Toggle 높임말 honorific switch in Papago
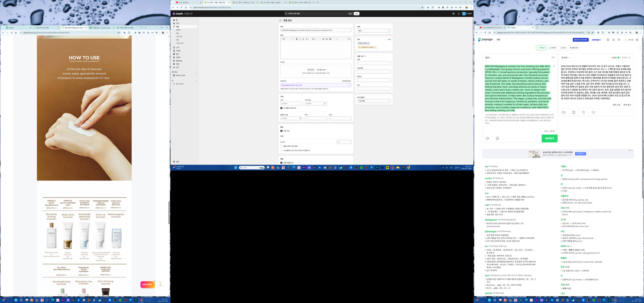The height and width of the screenshot is (303, 644). (619, 57)
